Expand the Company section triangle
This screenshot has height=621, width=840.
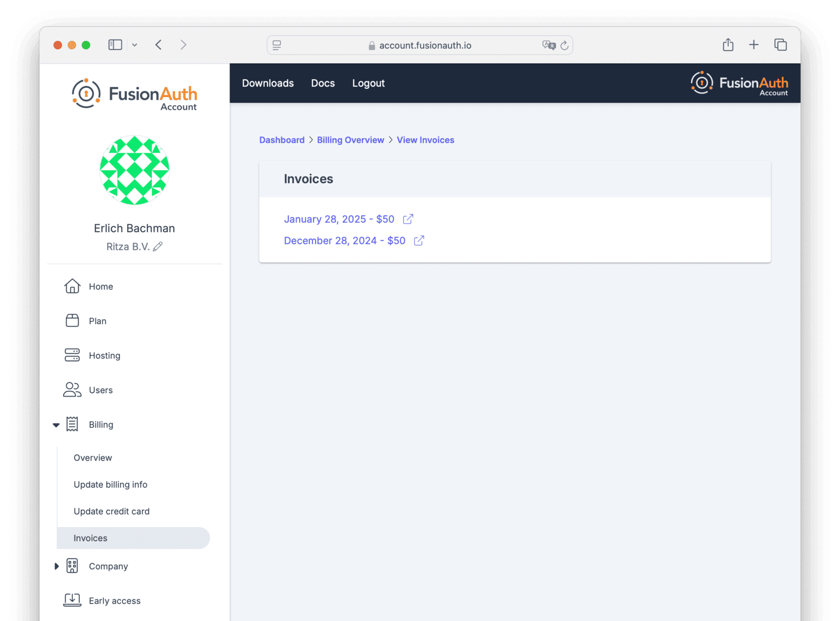pyautogui.click(x=56, y=566)
